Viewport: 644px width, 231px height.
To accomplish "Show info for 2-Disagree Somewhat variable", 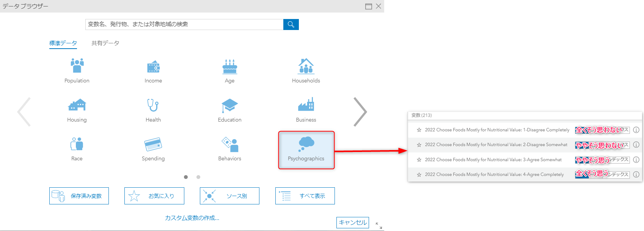I will [636, 145].
